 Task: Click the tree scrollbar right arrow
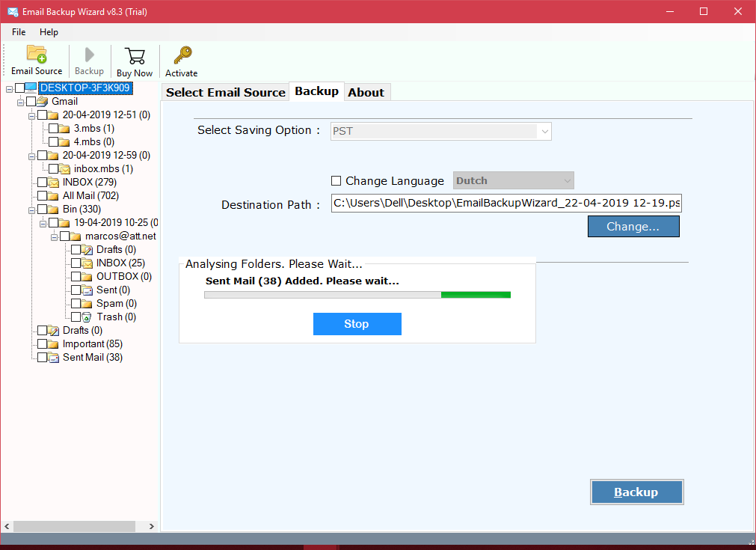click(x=151, y=526)
